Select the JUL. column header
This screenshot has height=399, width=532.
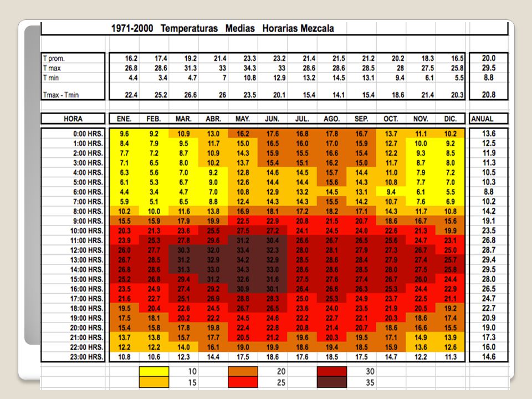click(x=302, y=119)
